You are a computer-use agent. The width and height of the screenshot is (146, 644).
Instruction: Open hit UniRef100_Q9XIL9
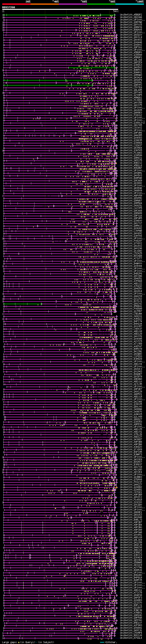click(131, 37)
